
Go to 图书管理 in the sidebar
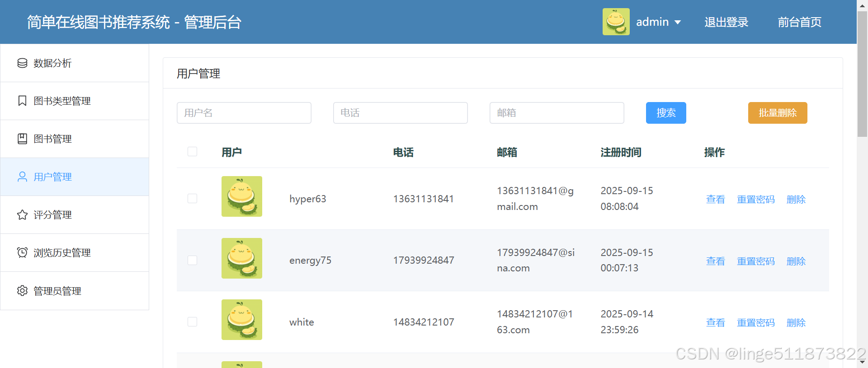coord(75,139)
